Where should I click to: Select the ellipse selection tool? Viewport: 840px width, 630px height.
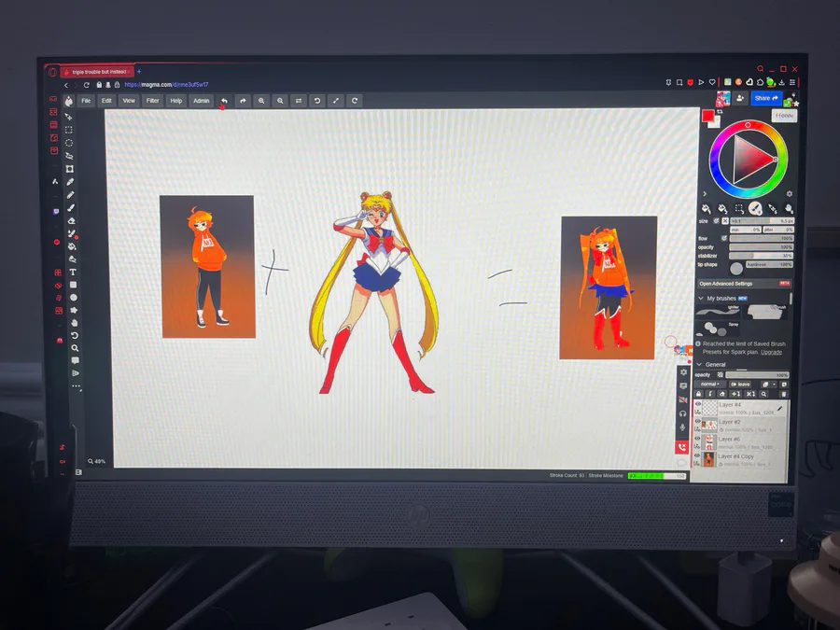click(69, 143)
